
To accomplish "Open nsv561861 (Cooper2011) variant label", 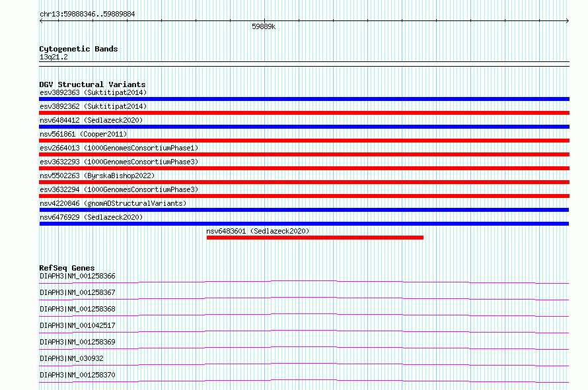I will pyautogui.click(x=83, y=134).
